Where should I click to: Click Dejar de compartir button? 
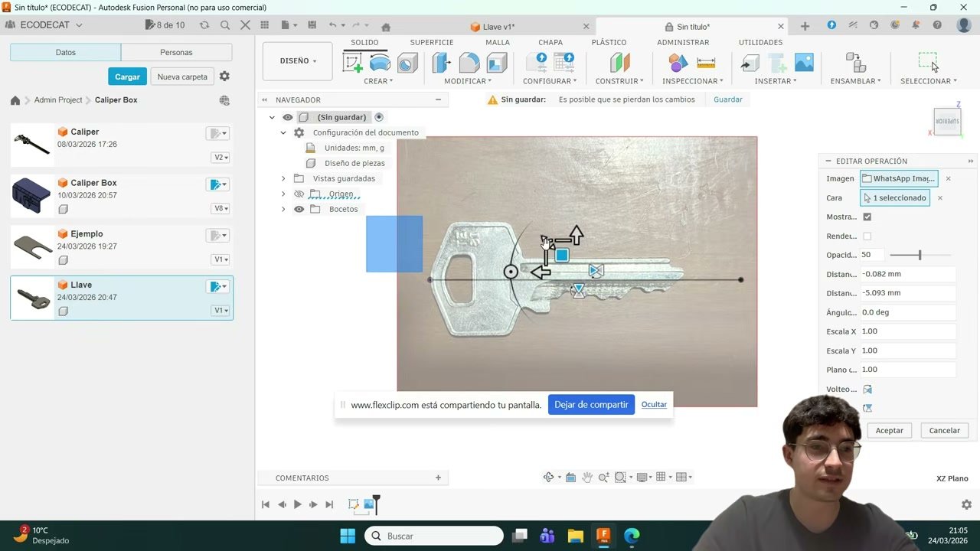click(591, 405)
